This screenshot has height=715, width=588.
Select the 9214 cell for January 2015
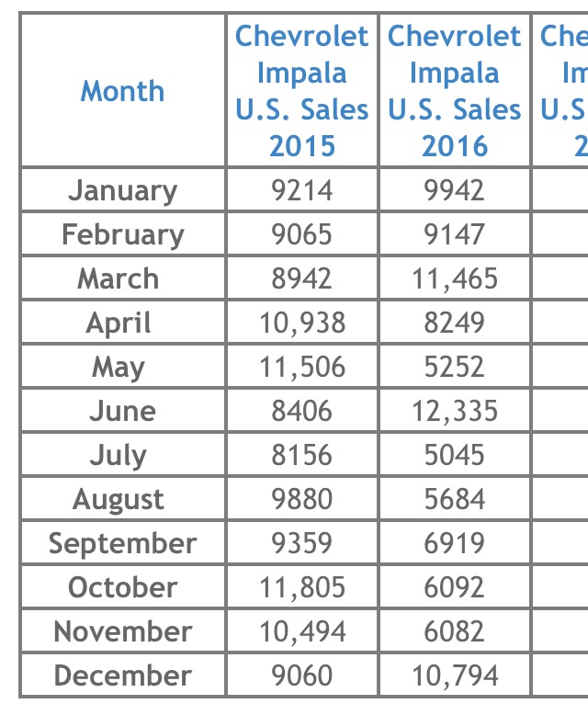point(301,189)
